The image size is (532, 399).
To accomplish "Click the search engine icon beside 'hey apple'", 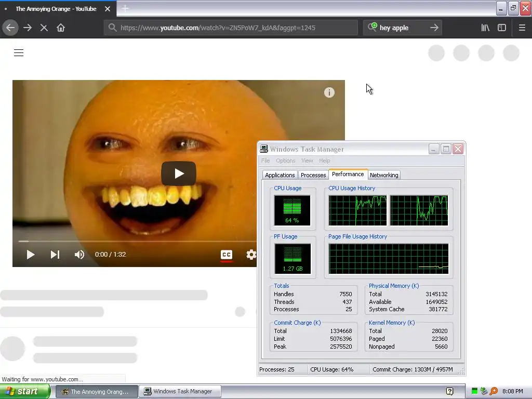I will pos(372,27).
